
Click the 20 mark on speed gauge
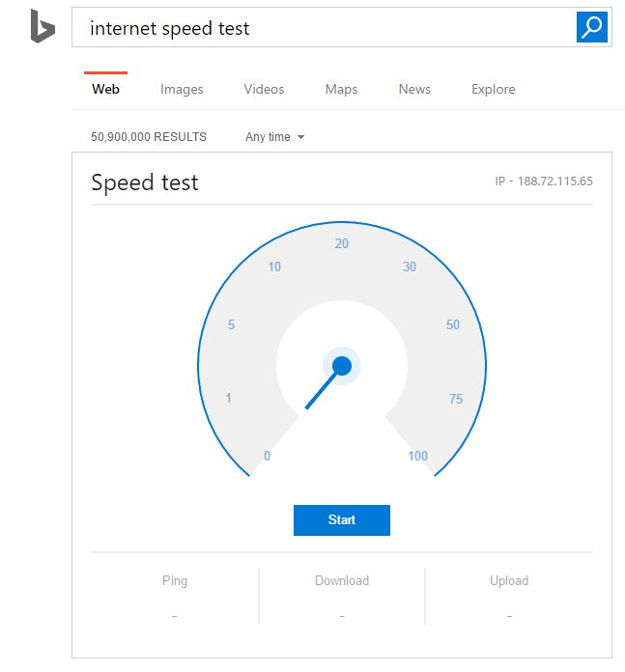[341, 243]
